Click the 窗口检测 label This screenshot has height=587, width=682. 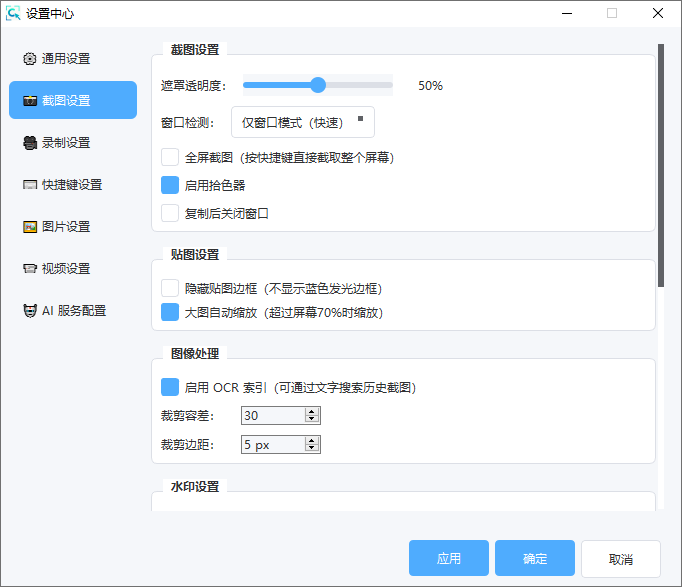coord(187,123)
